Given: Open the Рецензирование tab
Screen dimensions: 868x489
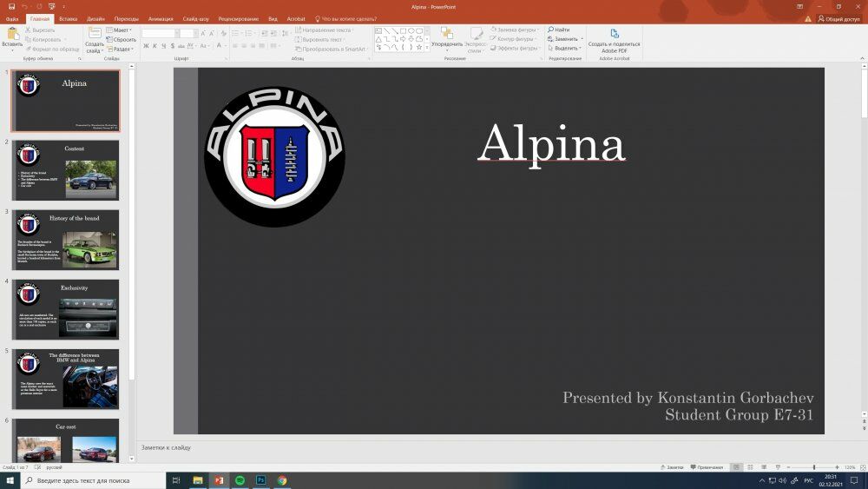Looking at the screenshot, I should 238,19.
